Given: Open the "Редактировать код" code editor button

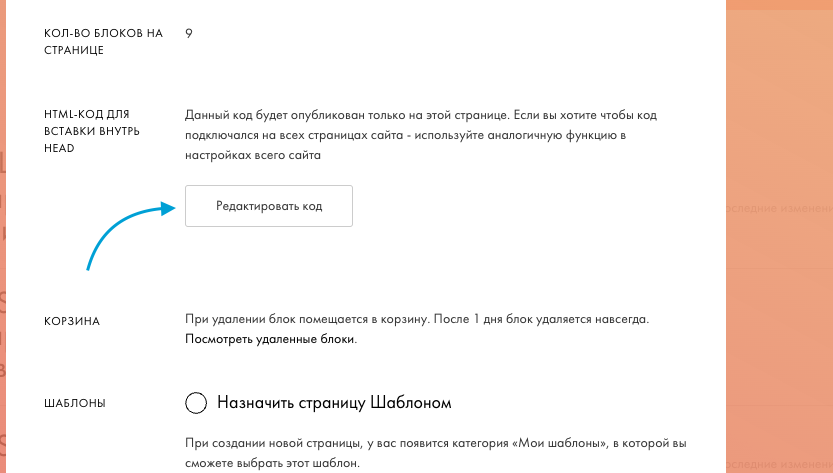Looking at the screenshot, I should click(269, 206).
